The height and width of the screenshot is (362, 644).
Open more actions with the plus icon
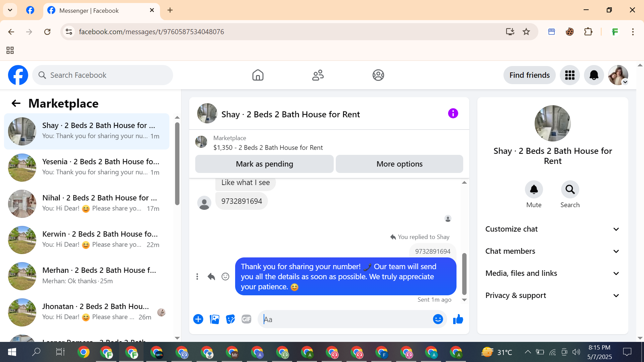click(x=198, y=319)
